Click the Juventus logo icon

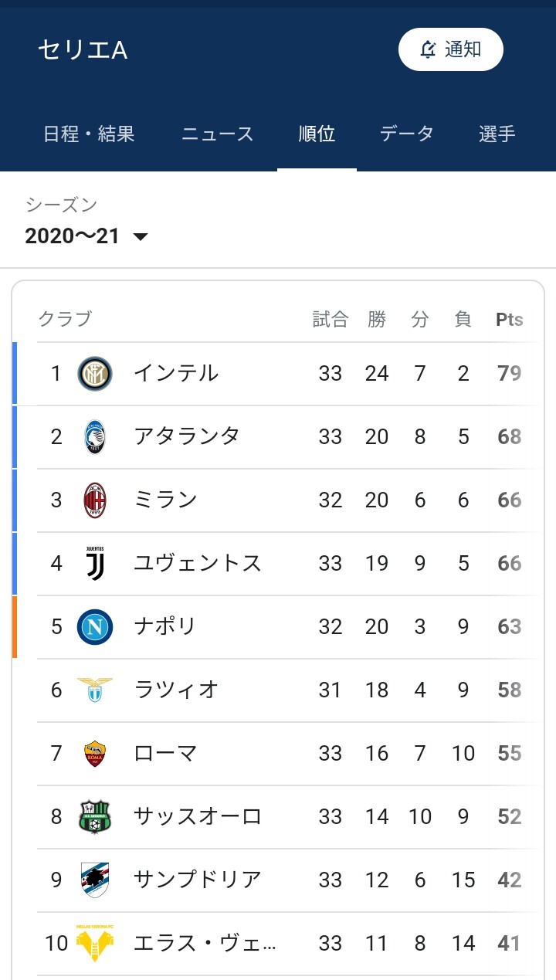[x=95, y=564]
